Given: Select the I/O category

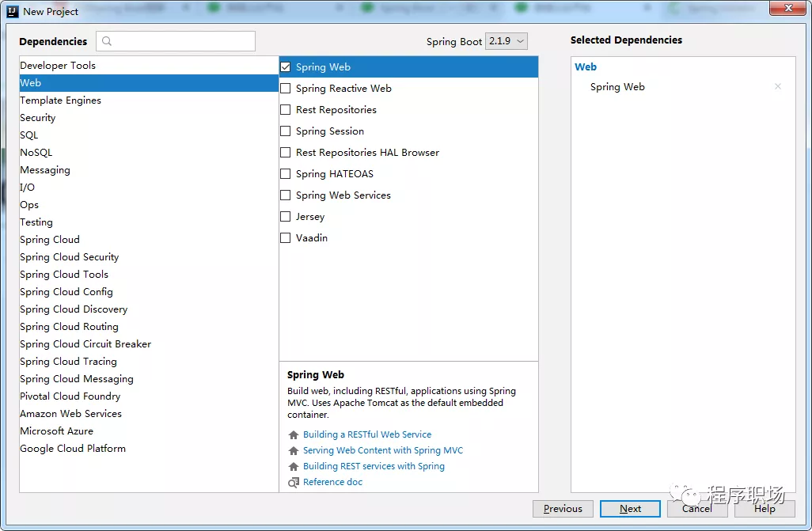Looking at the screenshot, I should click(149, 188).
